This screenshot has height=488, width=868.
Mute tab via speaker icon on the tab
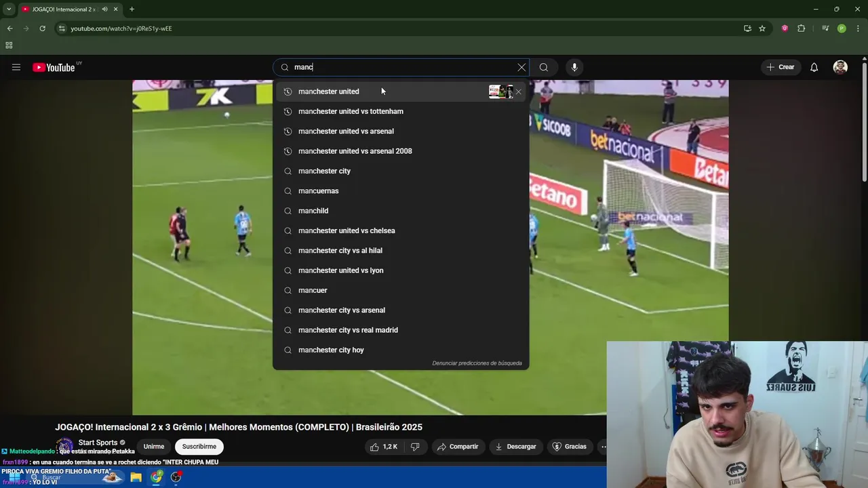[104, 9]
